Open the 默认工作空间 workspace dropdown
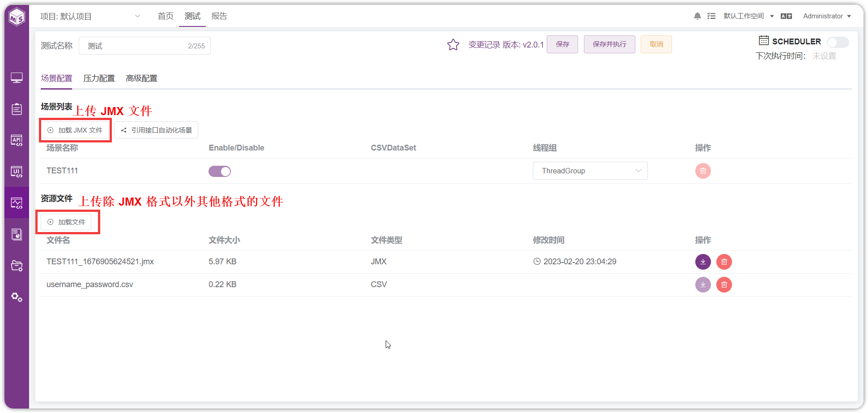This screenshot has height=413, width=868. (x=749, y=16)
